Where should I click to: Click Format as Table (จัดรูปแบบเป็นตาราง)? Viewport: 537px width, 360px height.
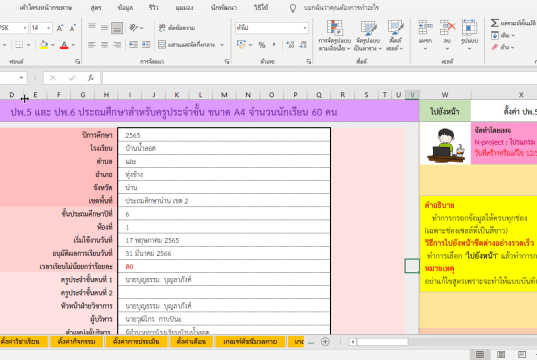click(x=368, y=35)
